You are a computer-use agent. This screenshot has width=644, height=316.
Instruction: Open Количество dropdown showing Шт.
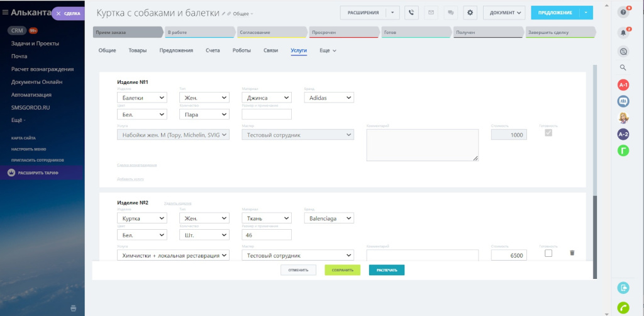pyautogui.click(x=204, y=235)
